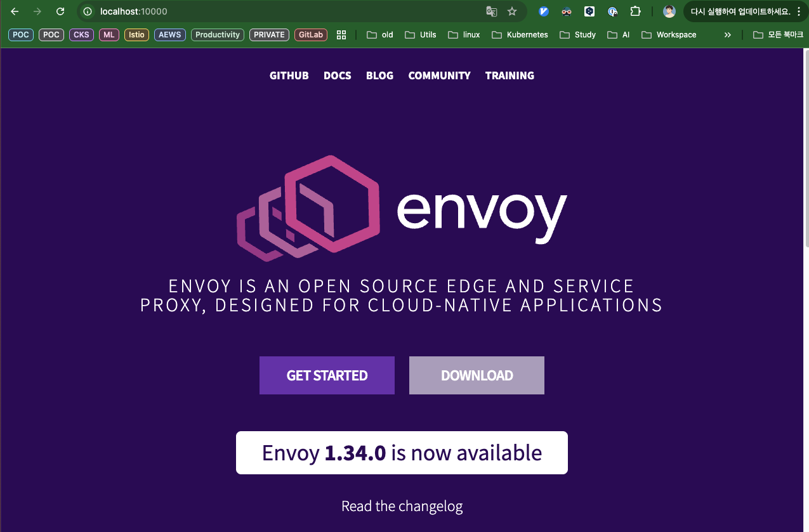Open the TRAINING nav link
Viewport: 809px width, 532px height.
coord(510,75)
